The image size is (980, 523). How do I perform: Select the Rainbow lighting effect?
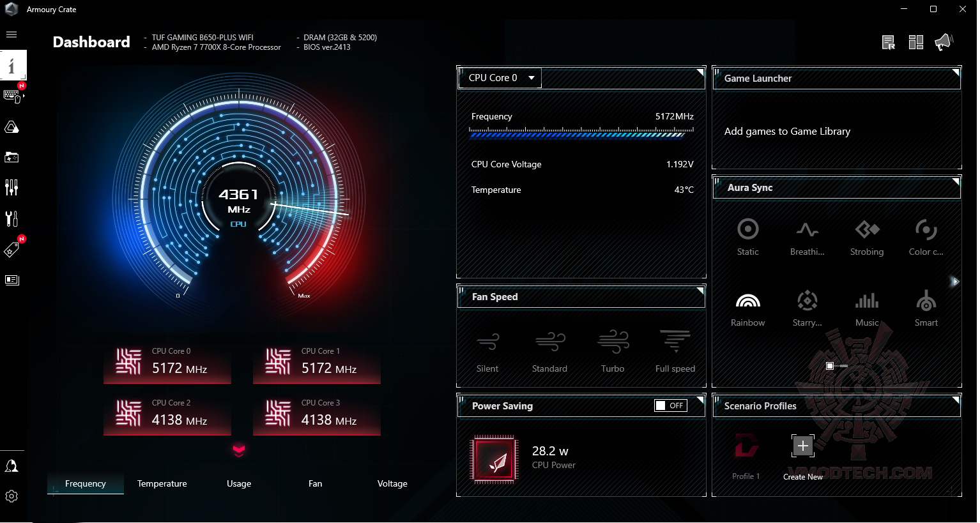(747, 308)
